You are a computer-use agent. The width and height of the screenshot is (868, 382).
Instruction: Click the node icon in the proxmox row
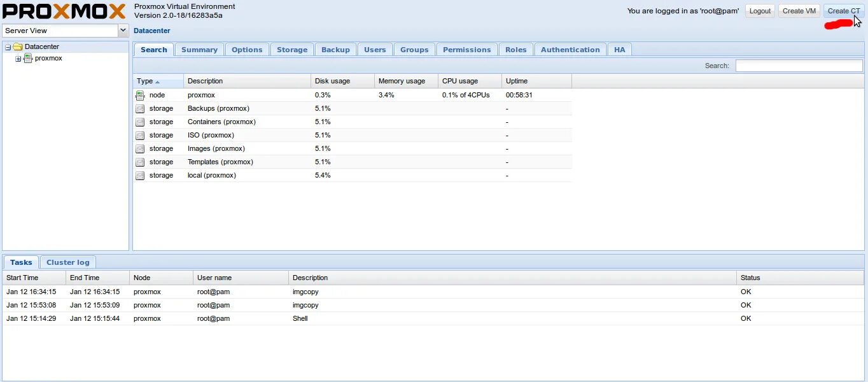pos(140,95)
